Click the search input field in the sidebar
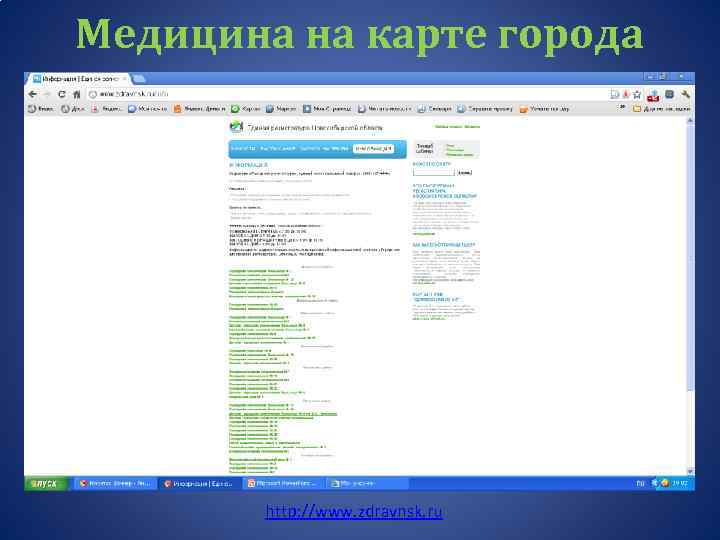 coord(433,173)
